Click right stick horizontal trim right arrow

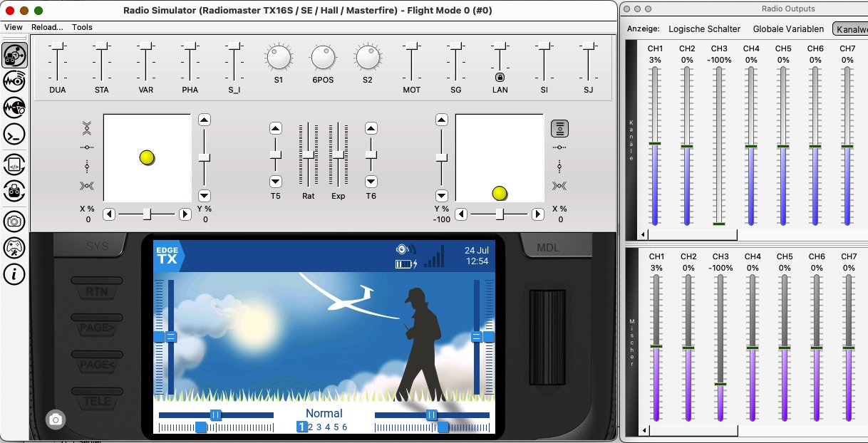click(537, 214)
